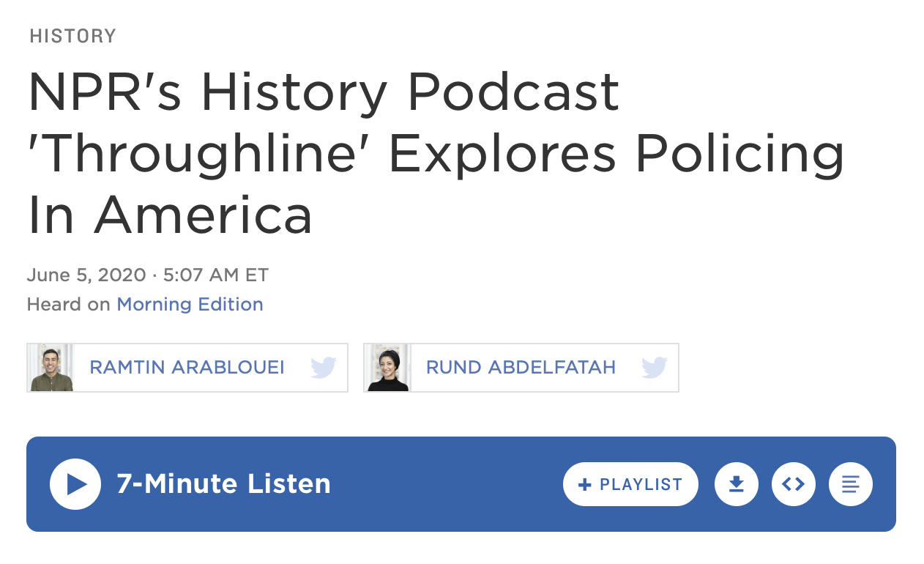This screenshot has width=924, height=564.
Task: Open Rund Abdelfatah's author page
Action: [x=521, y=367]
